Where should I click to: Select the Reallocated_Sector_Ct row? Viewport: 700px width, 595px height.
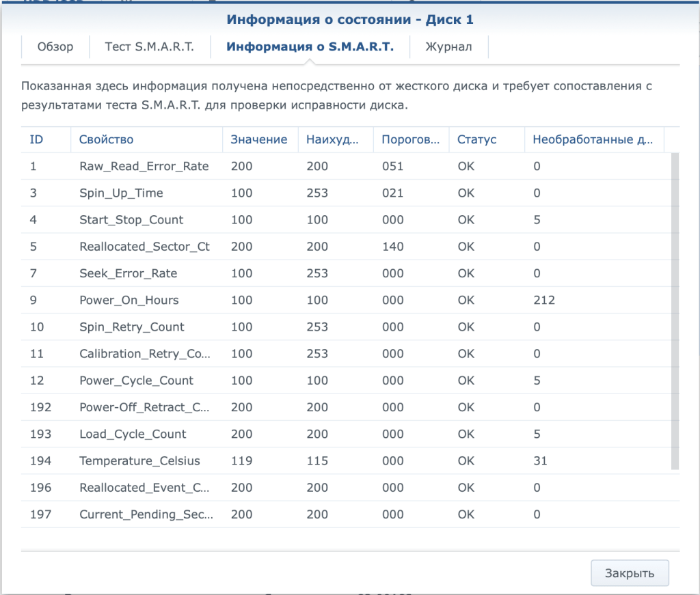(346, 247)
